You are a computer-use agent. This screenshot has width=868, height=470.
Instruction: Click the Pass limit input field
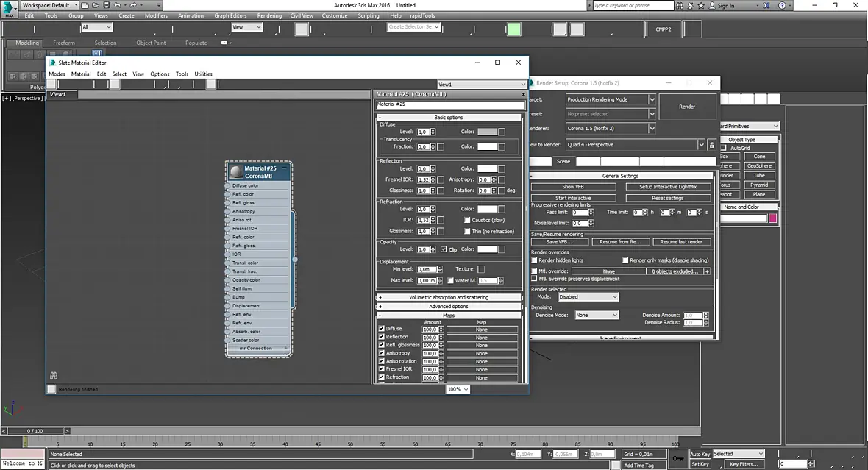tap(580, 213)
